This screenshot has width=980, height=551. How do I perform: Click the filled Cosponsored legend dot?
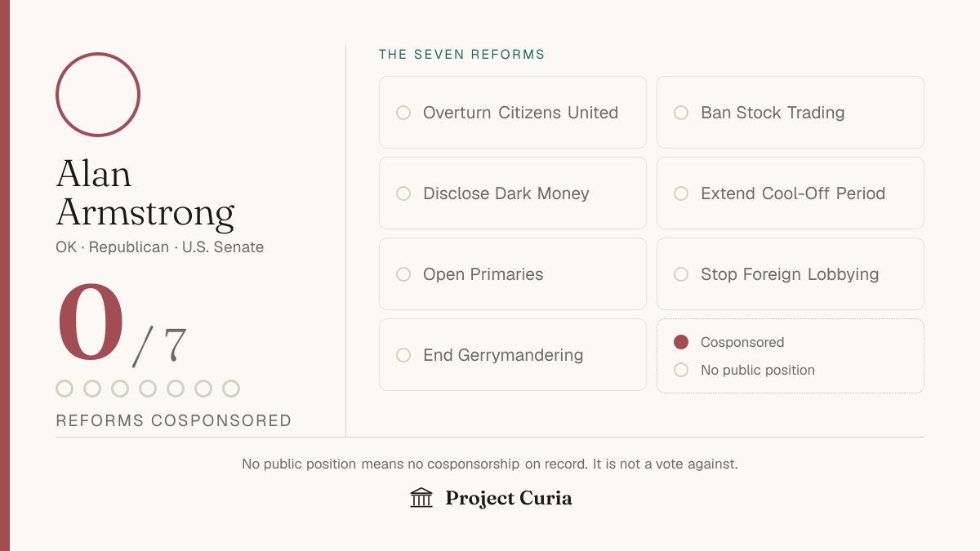click(x=681, y=342)
